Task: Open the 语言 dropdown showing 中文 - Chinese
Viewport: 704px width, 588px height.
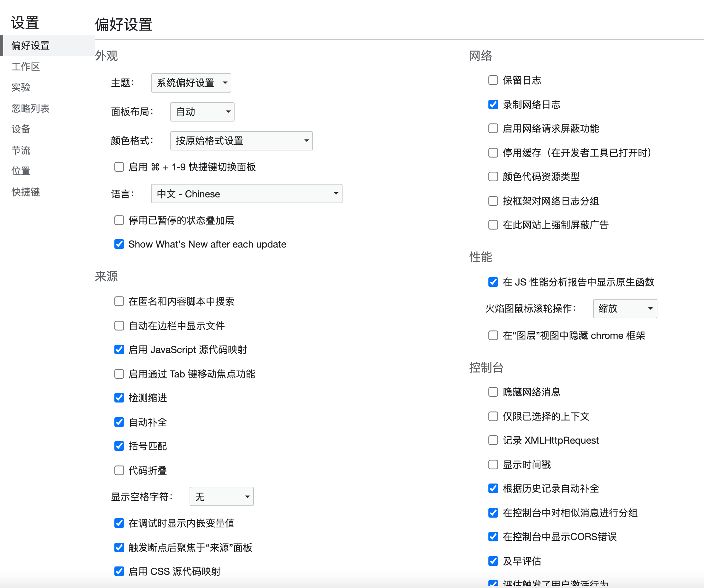Action: [x=246, y=194]
